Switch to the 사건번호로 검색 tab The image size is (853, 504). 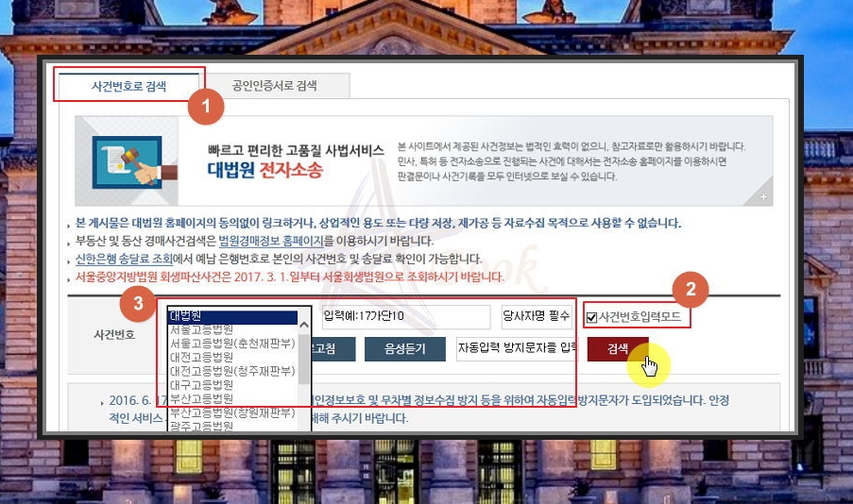(x=128, y=86)
